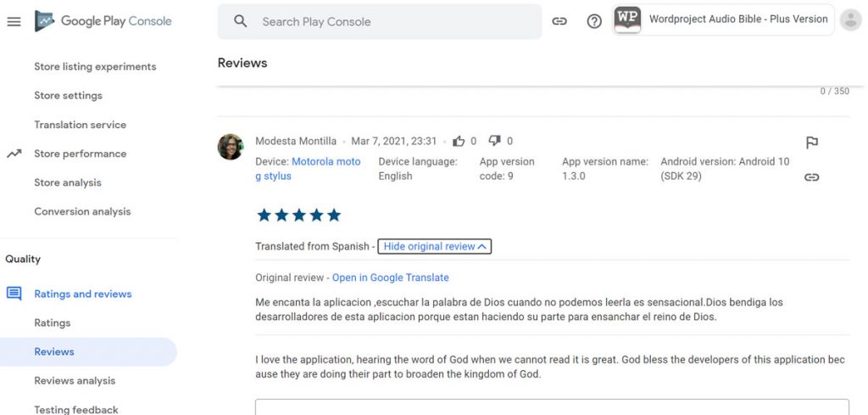Copy the review permalink with the link icon

(811, 177)
